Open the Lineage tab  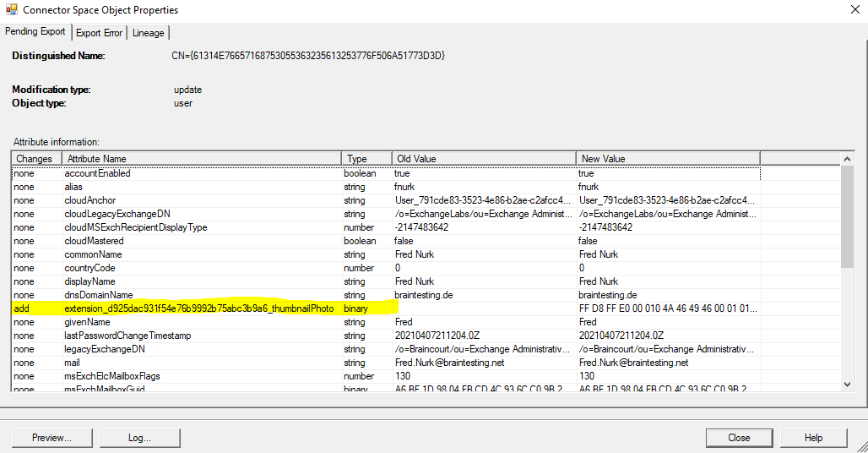pos(148,33)
